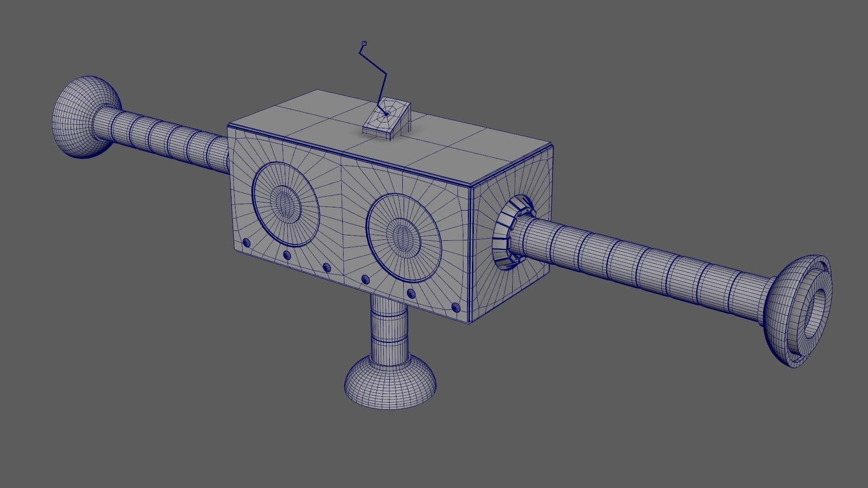Select the right circular lens on the box front
868x488 pixels.
[x=404, y=239]
